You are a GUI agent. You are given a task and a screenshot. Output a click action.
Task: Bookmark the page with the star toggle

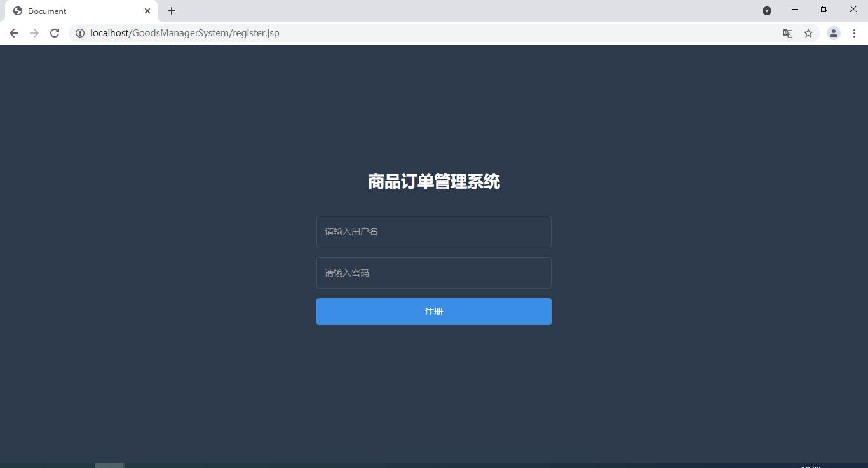[x=808, y=33]
